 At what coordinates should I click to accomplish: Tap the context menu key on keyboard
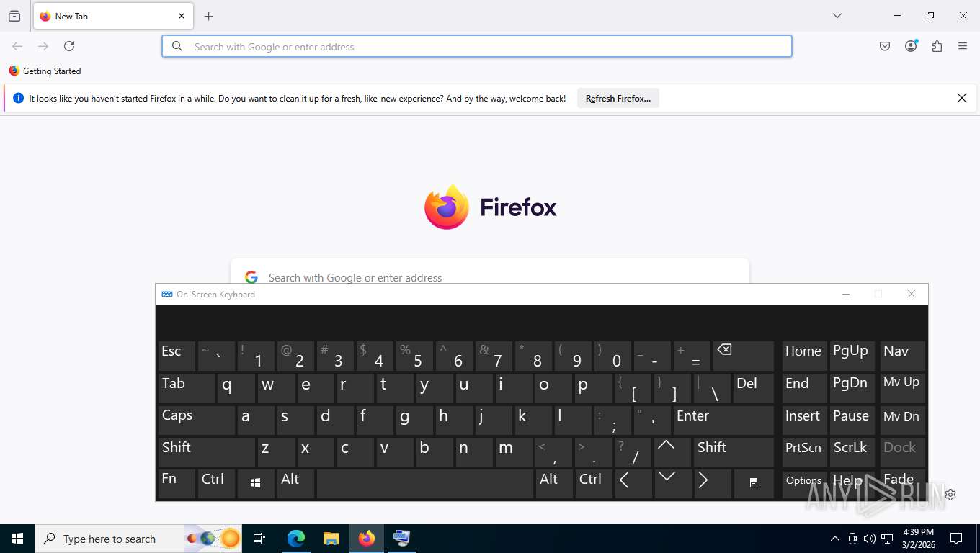[x=754, y=484]
